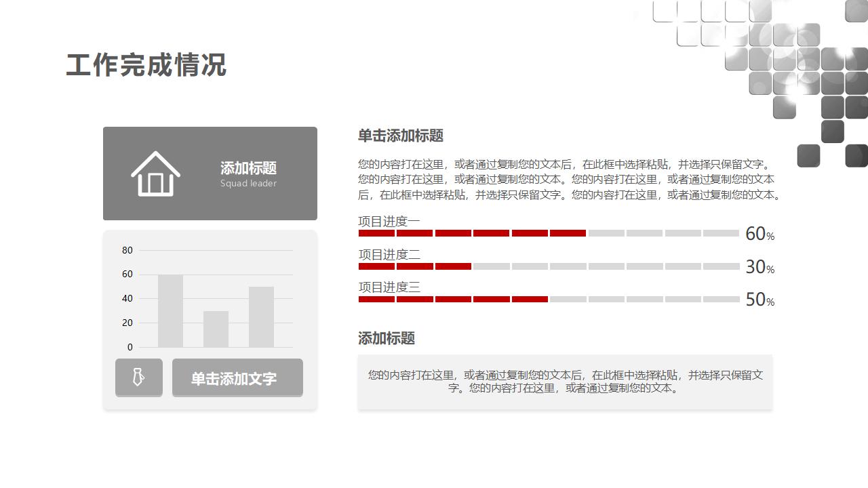Click the 添加标题 heading above gray text box
This screenshot has width=868, height=488.
point(386,338)
